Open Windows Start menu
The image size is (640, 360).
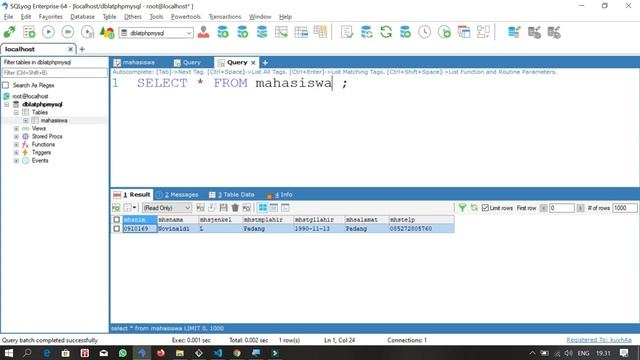coord(8,353)
